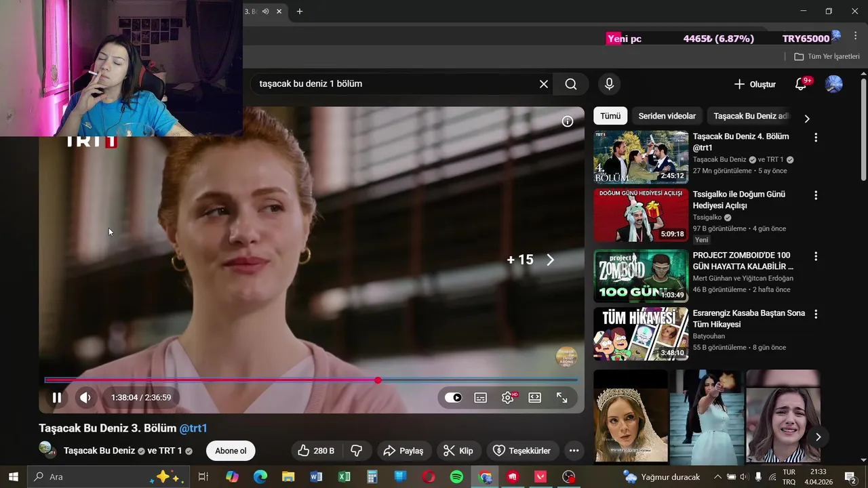Open the more actions menu below the video

point(574,451)
